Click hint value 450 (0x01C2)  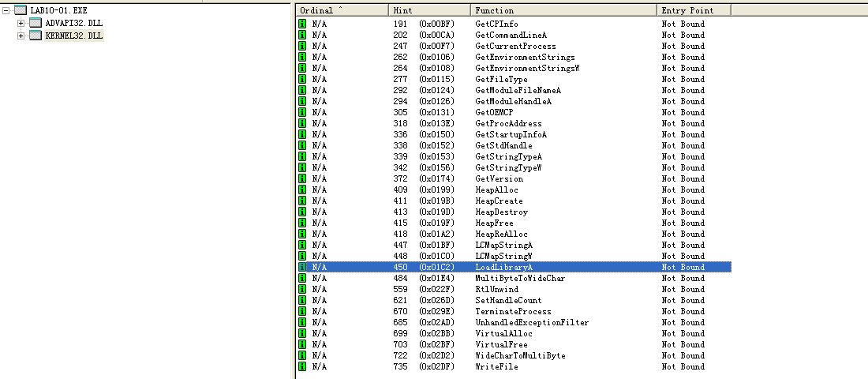[x=424, y=267]
